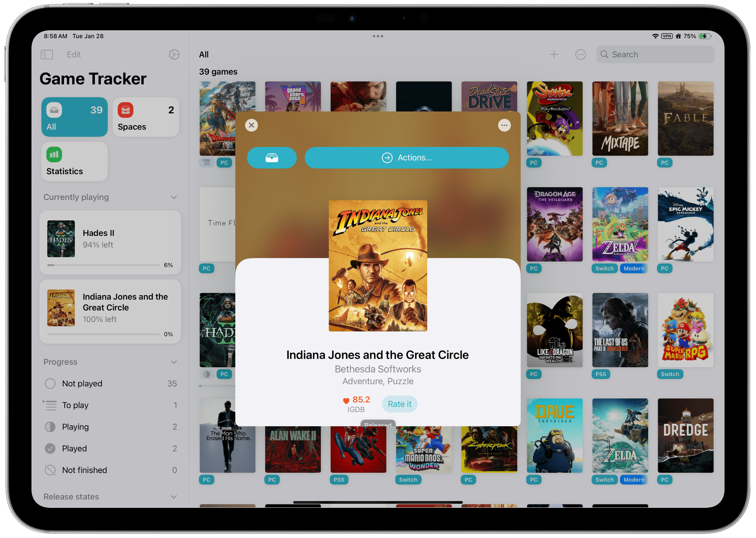Toggle the sidebar panel icon
The height and width of the screenshot is (538, 756).
47,55
